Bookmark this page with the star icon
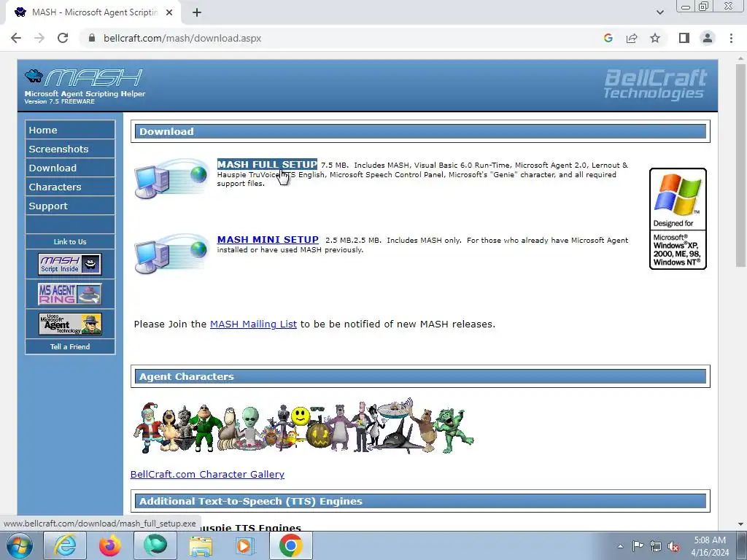This screenshot has width=747, height=560. pyautogui.click(x=655, y=38)
